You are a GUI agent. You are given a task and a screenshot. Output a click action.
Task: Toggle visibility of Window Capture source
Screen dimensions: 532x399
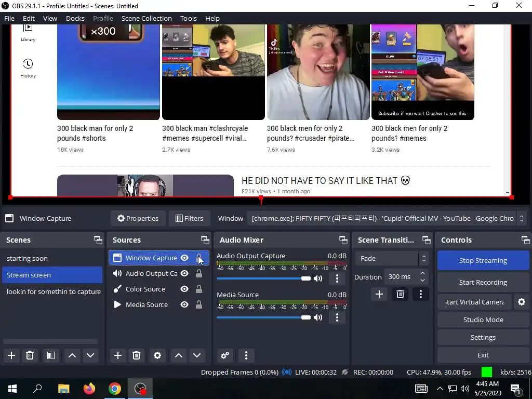pyautogui.click(x=184, y=258)
